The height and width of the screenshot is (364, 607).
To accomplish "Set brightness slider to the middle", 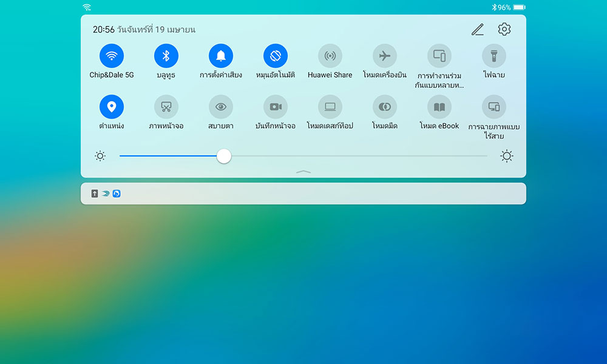I will (303, 156).
